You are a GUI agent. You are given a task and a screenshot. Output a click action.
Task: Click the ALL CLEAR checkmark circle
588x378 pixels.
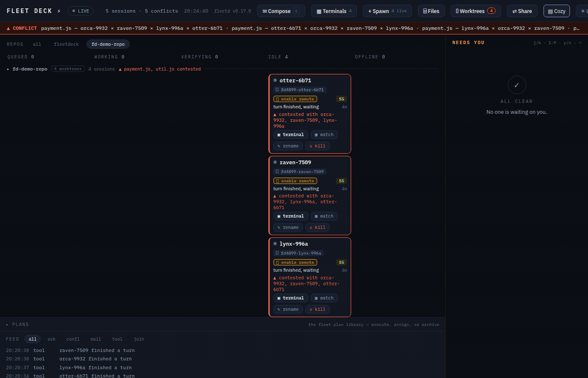coord(516,85)
